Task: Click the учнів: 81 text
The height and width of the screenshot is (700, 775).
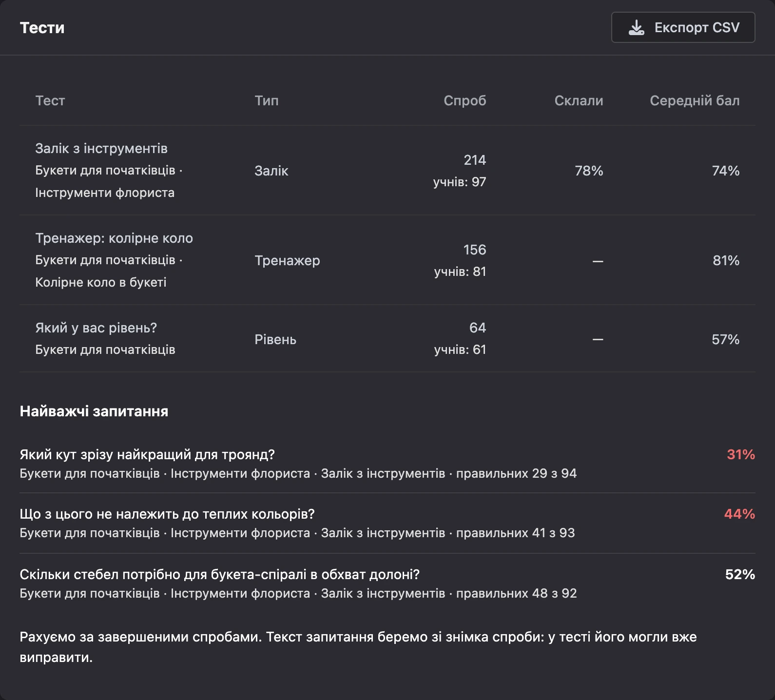Action: click(460, 272)
